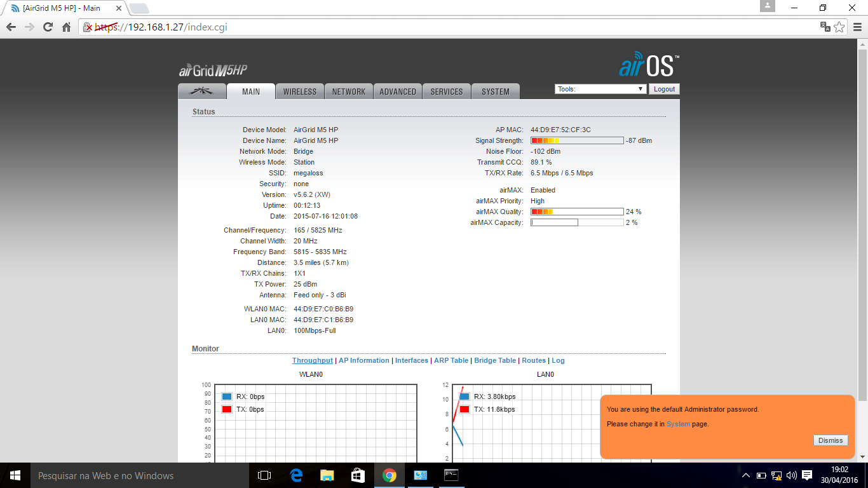Open the NETWORK tab
868x488 pixels.
click(x=349, y=91)
